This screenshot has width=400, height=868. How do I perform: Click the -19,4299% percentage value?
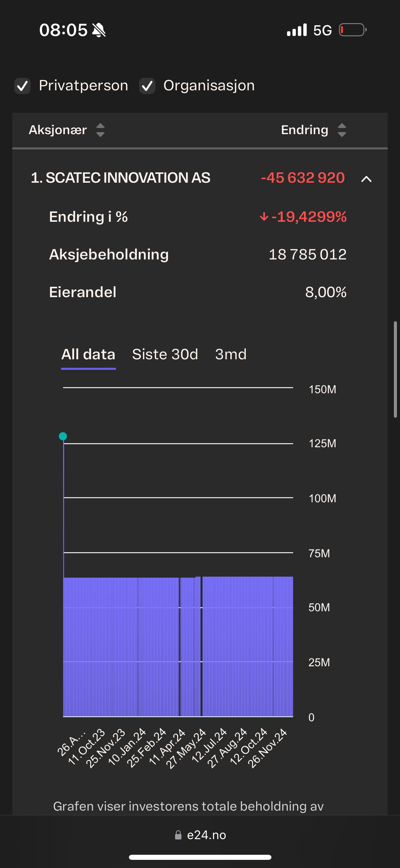pyautogui.click(x=309, y=217)
